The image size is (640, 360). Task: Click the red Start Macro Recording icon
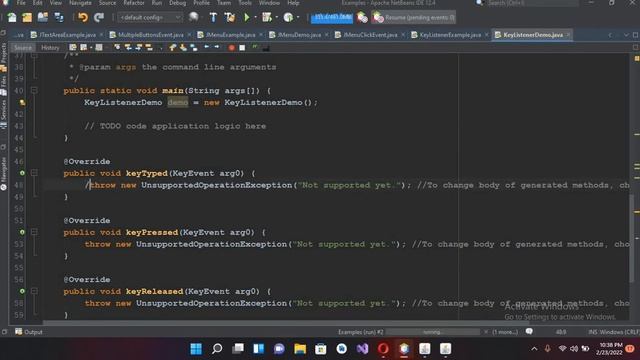(x=231, y=48)
